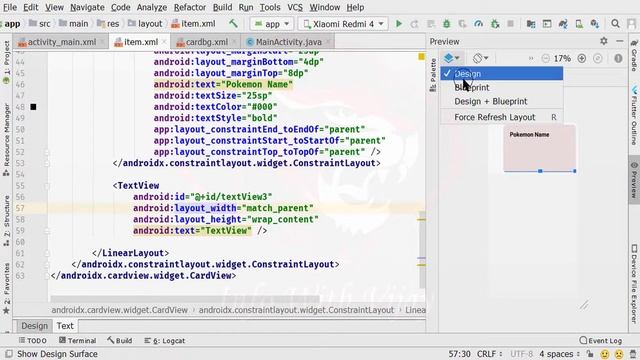Open the AVD Manager phone icon

(579, 24)
